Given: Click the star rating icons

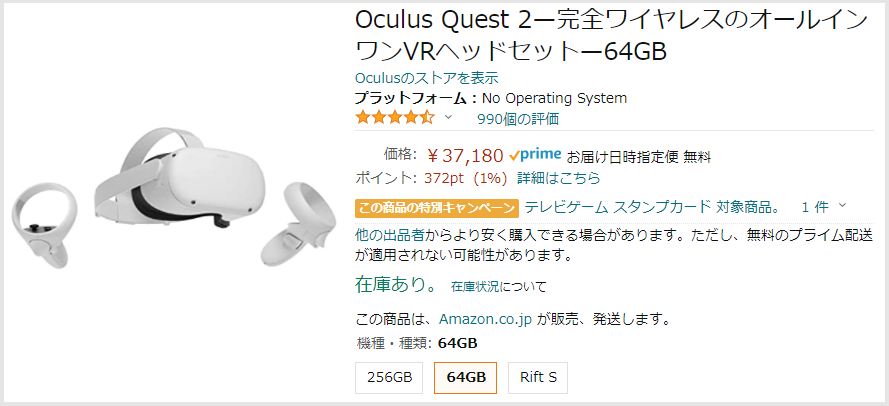Looking at the screenshot, I should point(394,118).
